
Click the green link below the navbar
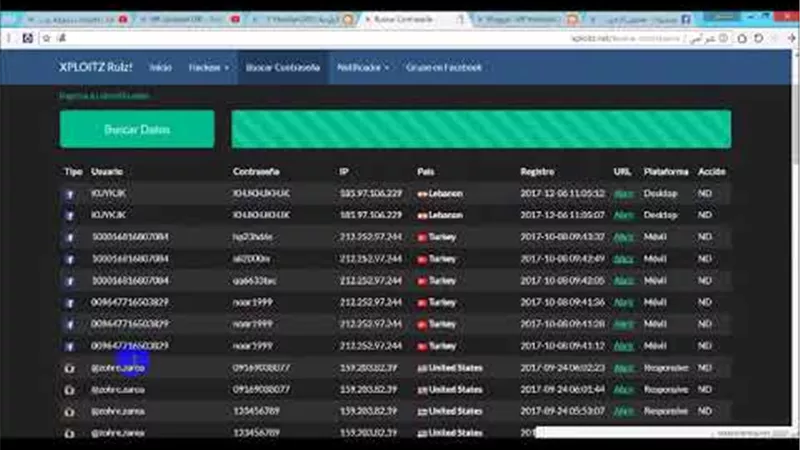[x=105, y=95]
